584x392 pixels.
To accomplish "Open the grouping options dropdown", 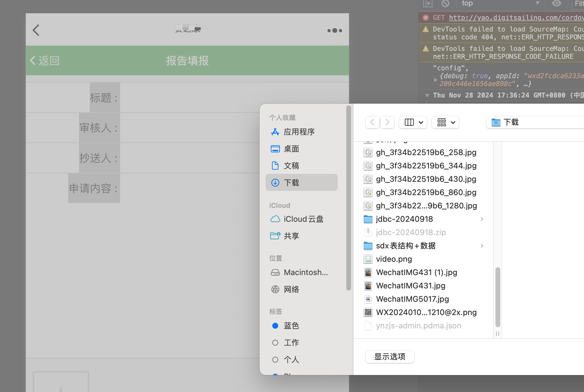I will click(445, 122).
